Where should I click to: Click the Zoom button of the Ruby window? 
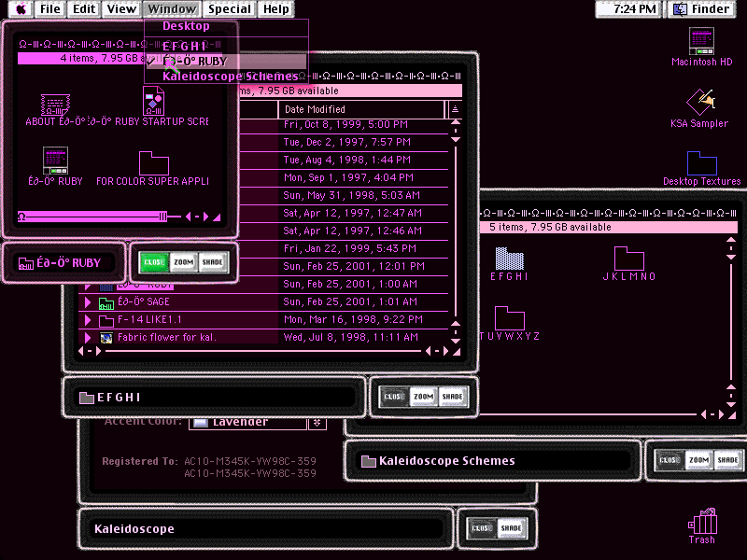[x=183, y=262]
